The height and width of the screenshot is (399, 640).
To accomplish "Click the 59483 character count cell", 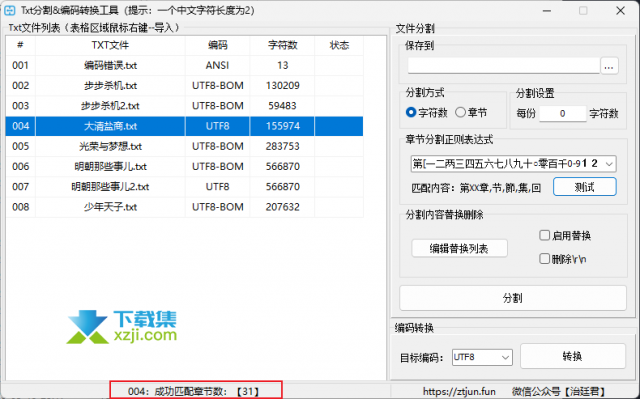I will [282, 106].
